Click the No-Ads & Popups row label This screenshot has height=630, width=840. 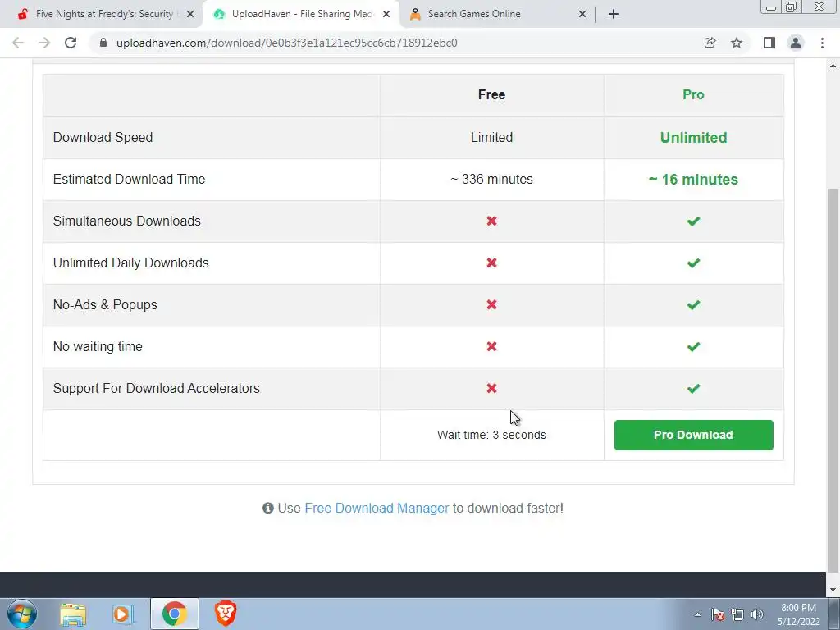(105, 304)
